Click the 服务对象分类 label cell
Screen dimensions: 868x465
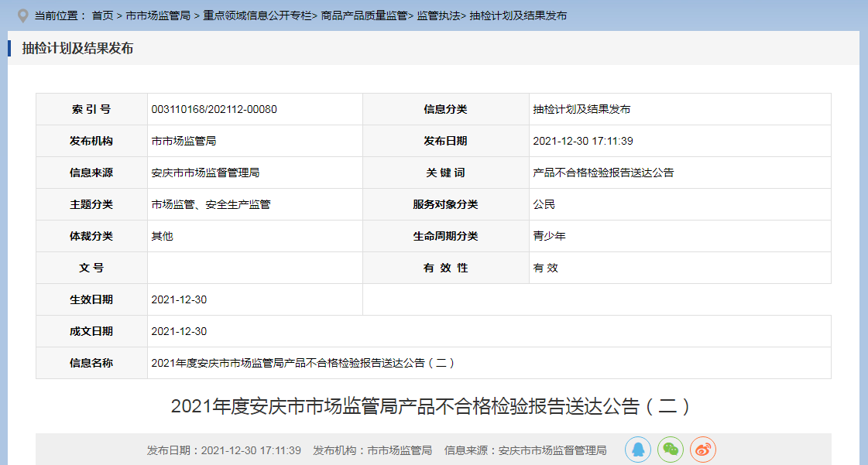[446, 204]
